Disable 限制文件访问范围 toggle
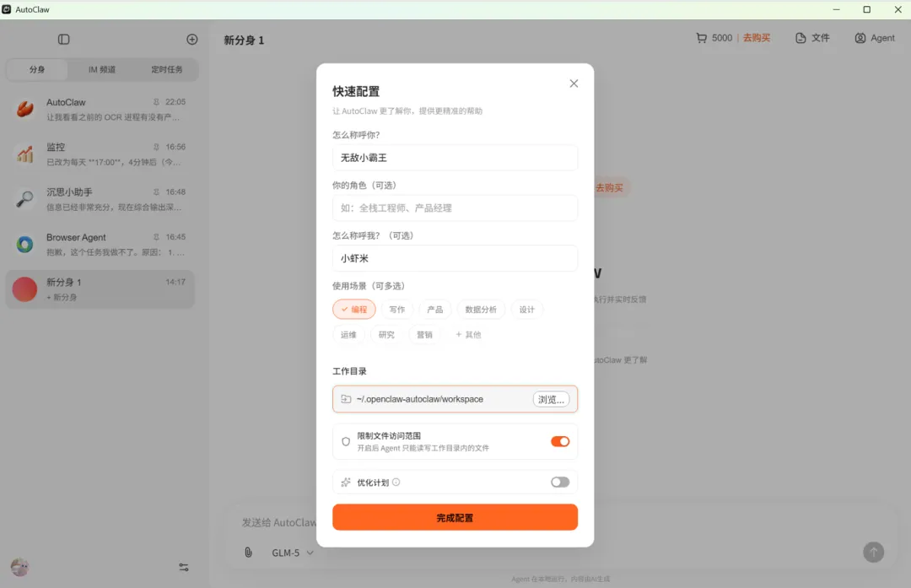Viewport: 911px width, 588px height. click(560, 441)
